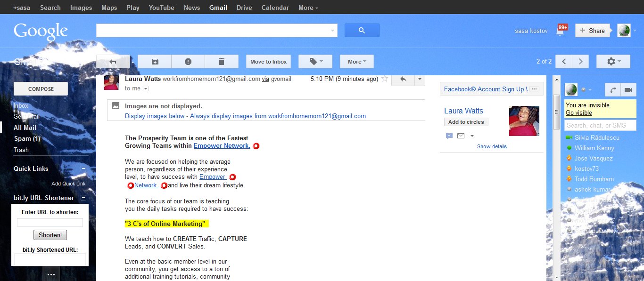
Task: Star the message from Laura Watts
Action: point(385,79)
